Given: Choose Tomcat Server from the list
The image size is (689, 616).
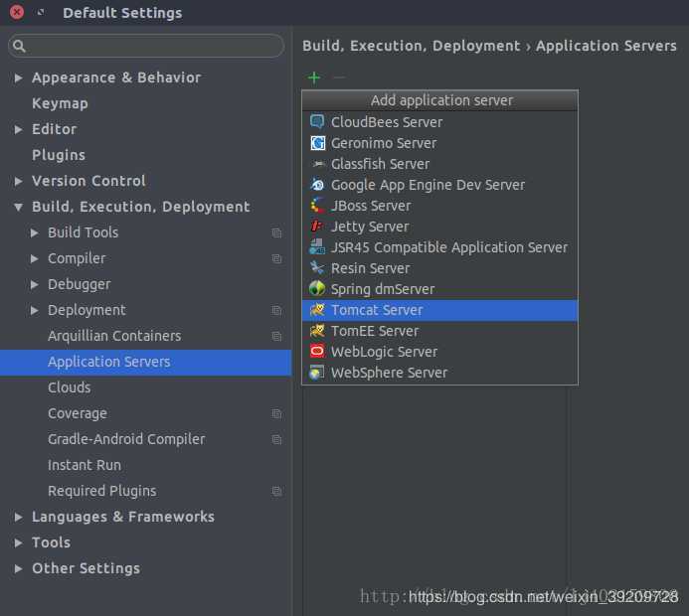Looking at the screenshot, I should click(x=439, y=310).
